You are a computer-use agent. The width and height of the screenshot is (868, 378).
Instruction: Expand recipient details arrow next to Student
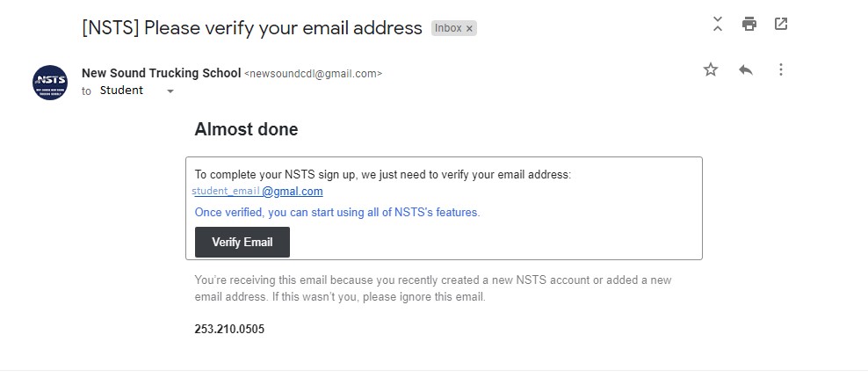pyautogui.click(x=170, y=91)
